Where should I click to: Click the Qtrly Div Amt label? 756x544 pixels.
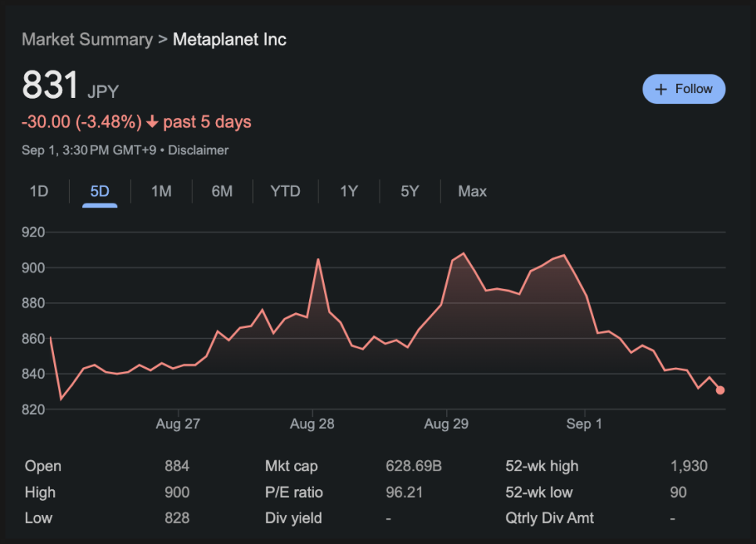coord(549,518)
